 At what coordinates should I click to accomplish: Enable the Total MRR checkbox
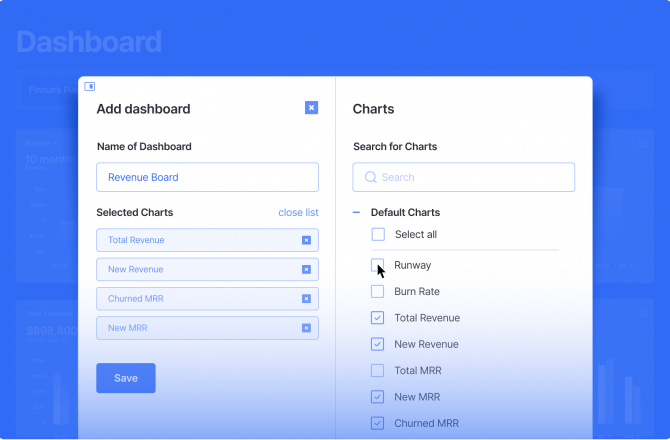click(378, 370)
